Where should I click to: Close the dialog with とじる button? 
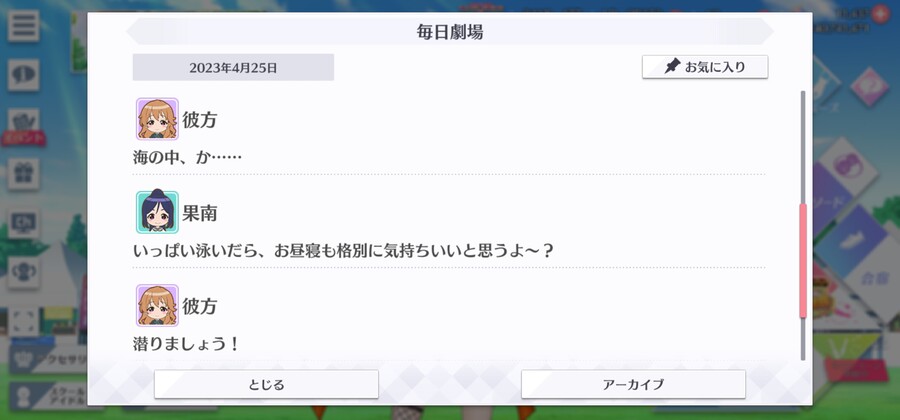click(x=266, y=384)
